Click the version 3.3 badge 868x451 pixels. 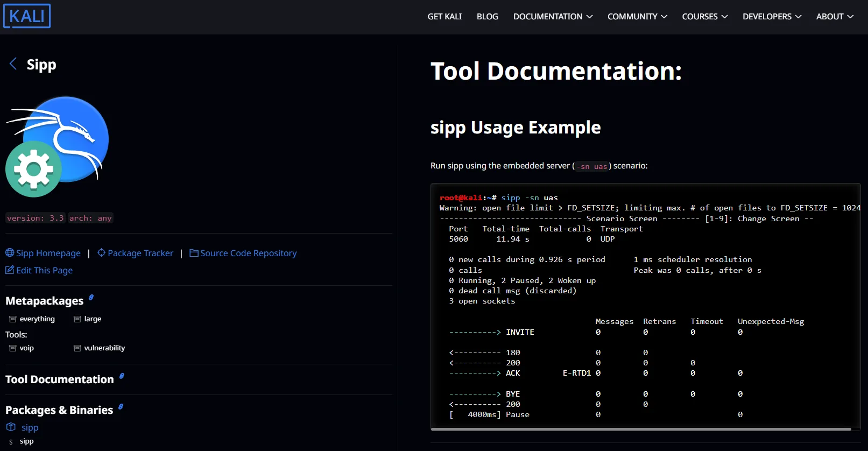(x=35, y=218)
